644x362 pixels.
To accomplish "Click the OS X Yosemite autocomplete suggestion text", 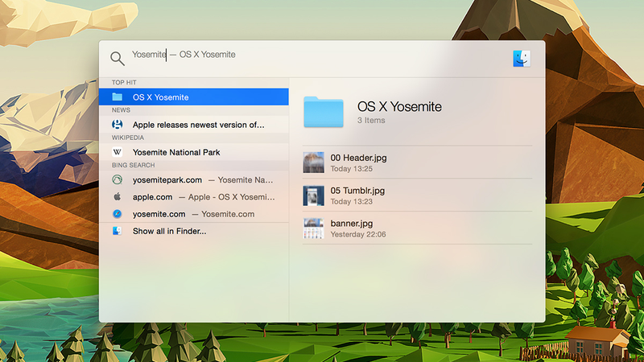I will [x=208, y=55].
